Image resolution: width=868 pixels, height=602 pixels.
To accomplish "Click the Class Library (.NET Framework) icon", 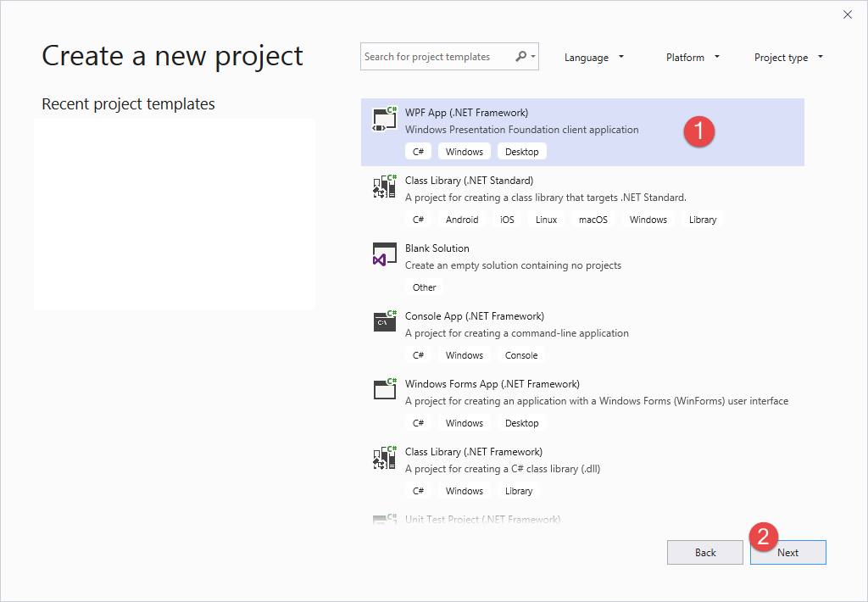I will click(384, 458).
